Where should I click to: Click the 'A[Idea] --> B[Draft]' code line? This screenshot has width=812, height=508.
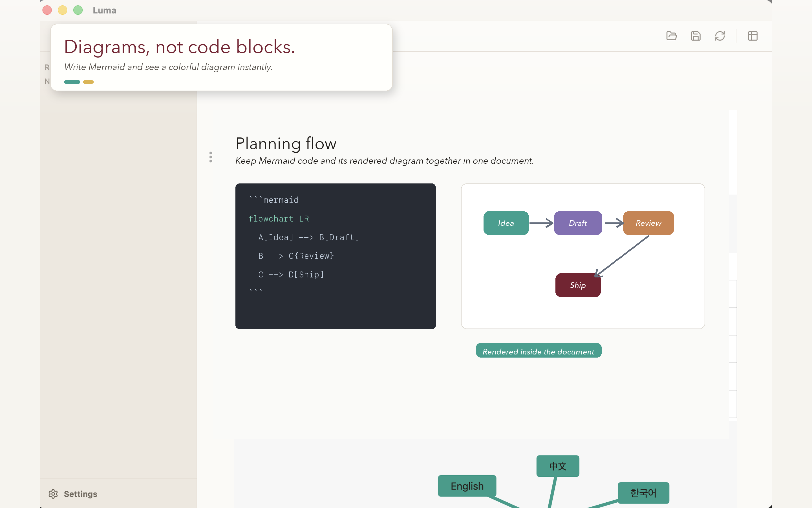(309, 238)
